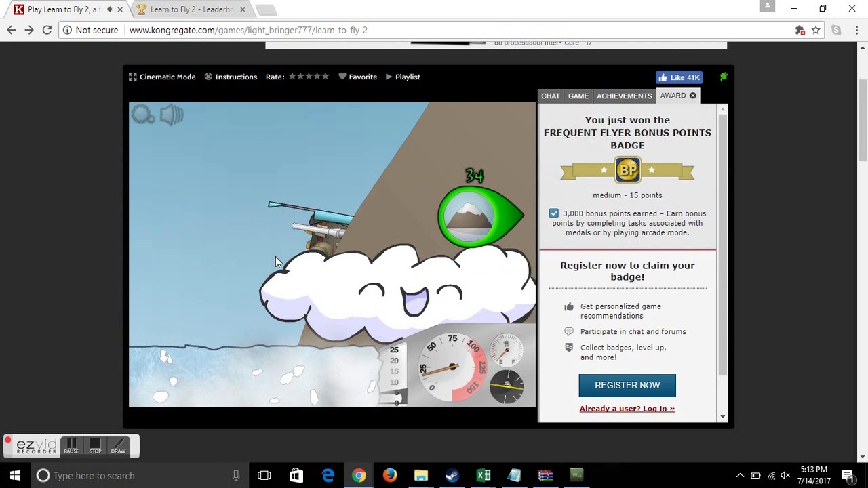
Task: Pause the Ezvid recording
Action: 71,446
